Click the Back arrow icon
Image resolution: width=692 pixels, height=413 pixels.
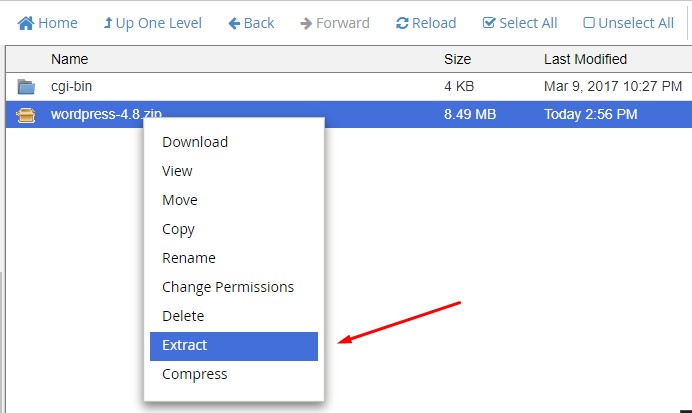(x=234, y=23)
